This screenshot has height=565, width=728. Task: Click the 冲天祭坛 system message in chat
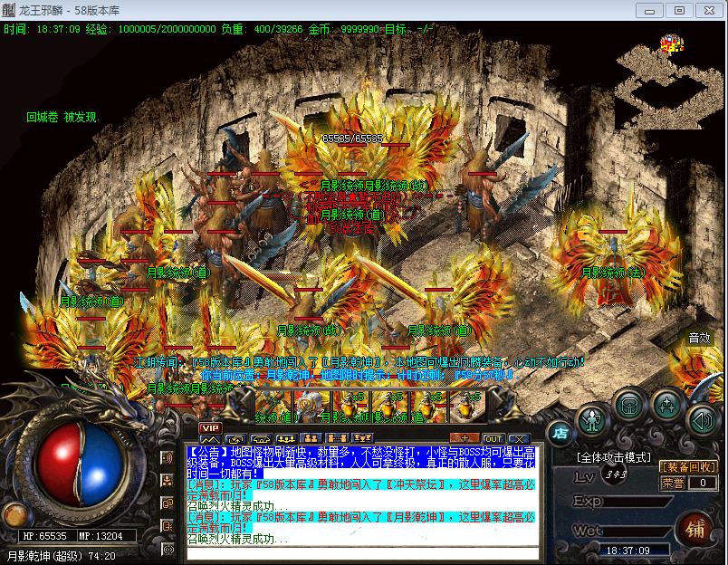point(360,490)
